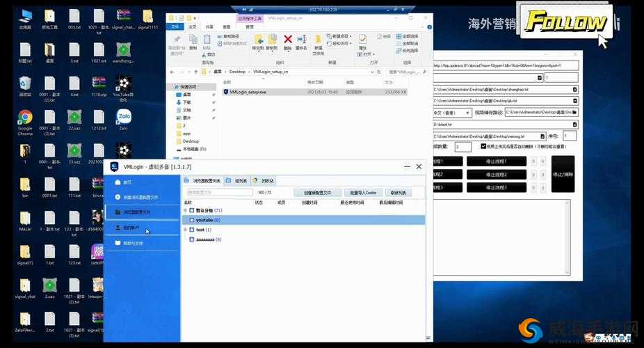Open Google Chrome desktop shortcut
The width and height of the screenshot is (644, 348).
(25, 122)
